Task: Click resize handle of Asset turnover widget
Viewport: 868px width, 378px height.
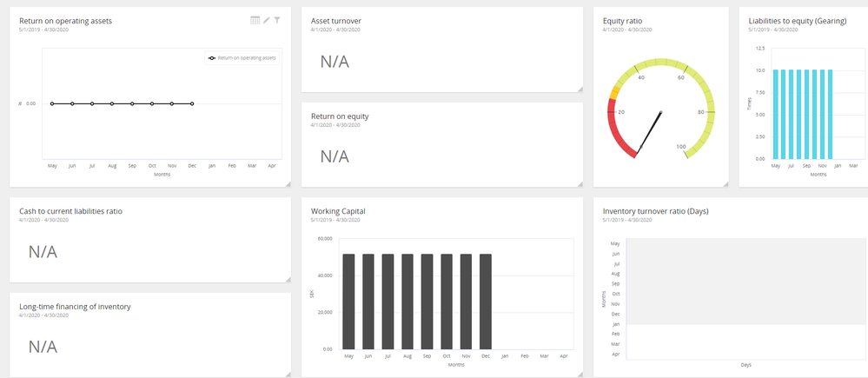Action: tap(580, 90)
